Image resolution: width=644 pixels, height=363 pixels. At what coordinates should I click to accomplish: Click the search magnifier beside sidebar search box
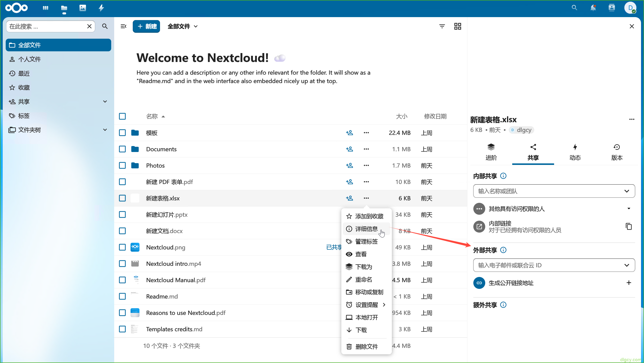[x=105, y=26]
